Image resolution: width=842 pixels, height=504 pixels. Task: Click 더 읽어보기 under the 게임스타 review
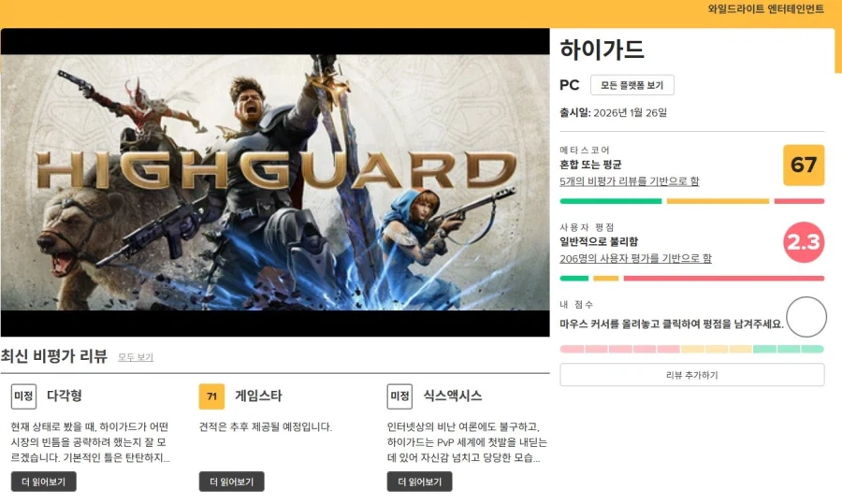[x=231, y=482]
